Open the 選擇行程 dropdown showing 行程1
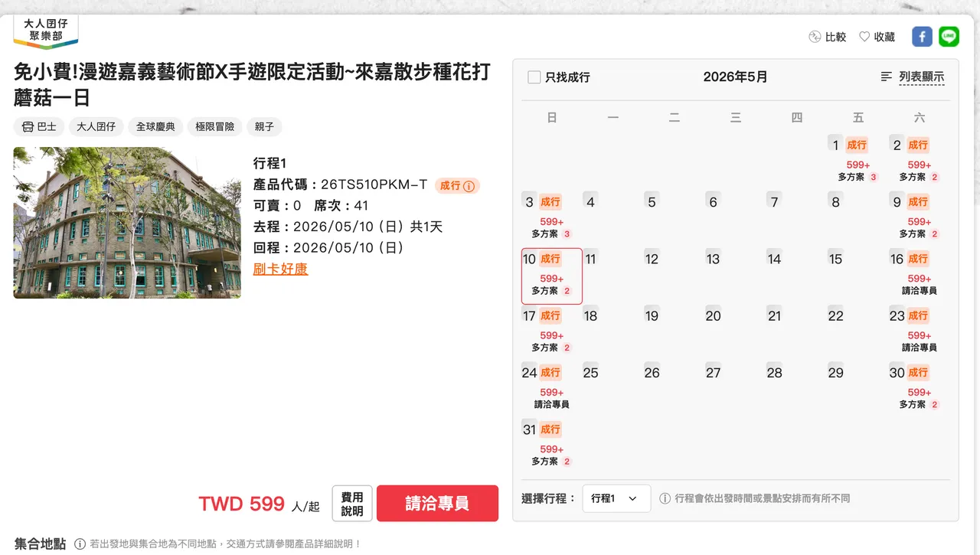Screen dimensions: 980x555 [616, 498]
